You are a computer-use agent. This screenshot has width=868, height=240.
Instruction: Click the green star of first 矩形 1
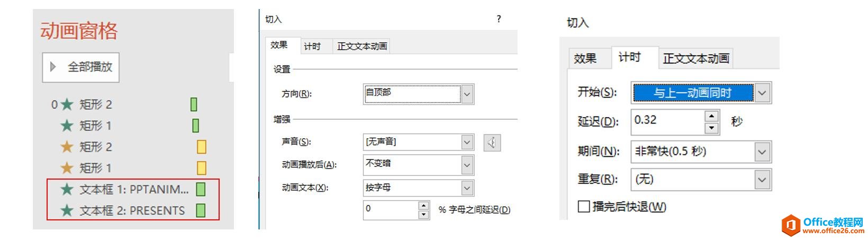(x=67, y=126)
